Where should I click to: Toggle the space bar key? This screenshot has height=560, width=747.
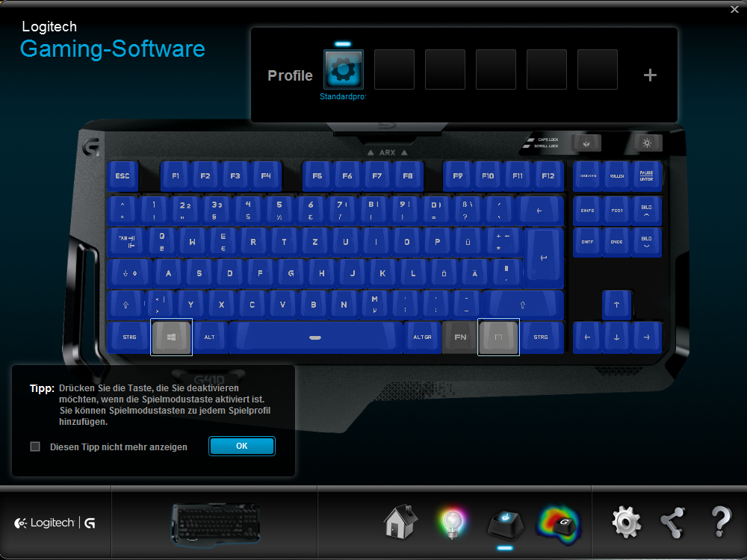pyautogui.click(x=315, y=337)
